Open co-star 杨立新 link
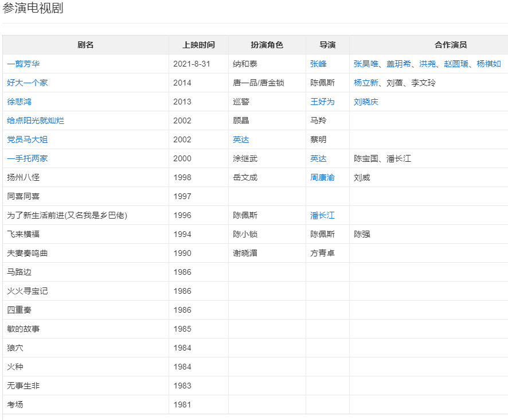The height and width of the screenshot is (420, 508). 366,83
